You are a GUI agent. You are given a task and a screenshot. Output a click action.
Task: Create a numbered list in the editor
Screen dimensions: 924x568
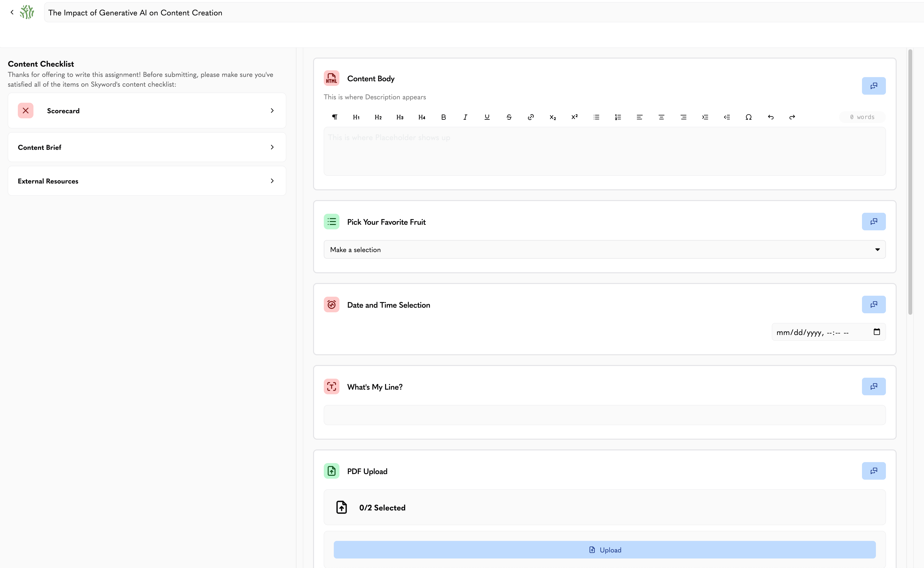point(618,117)
